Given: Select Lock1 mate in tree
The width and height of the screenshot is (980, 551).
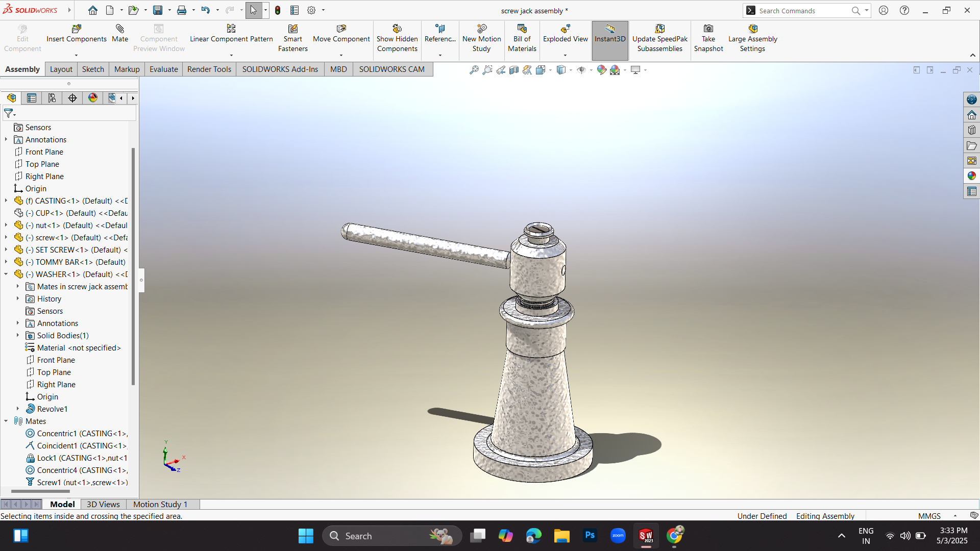Looking at the screenshot, I should (x=77, y=458).
